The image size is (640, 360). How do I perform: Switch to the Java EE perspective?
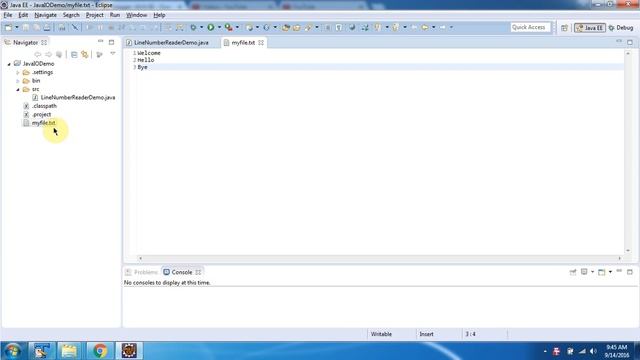point(590,28)
